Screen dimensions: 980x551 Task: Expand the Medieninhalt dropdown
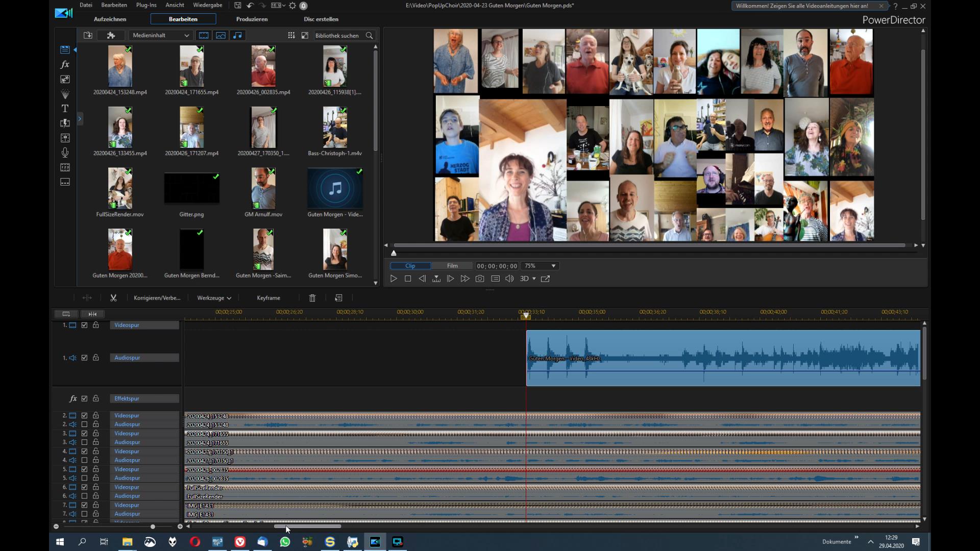(x=161, y=35)
